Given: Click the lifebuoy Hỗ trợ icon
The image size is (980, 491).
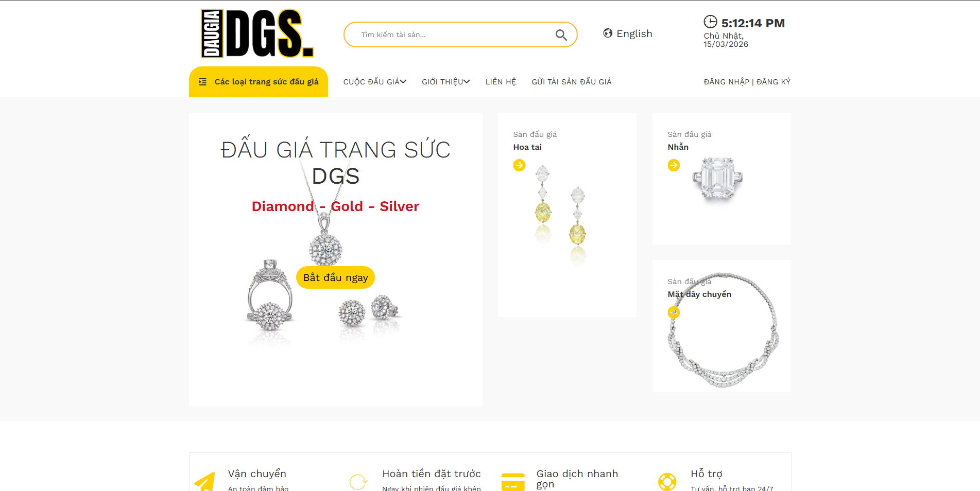Looking at the screenshot, I should (667, 482).
